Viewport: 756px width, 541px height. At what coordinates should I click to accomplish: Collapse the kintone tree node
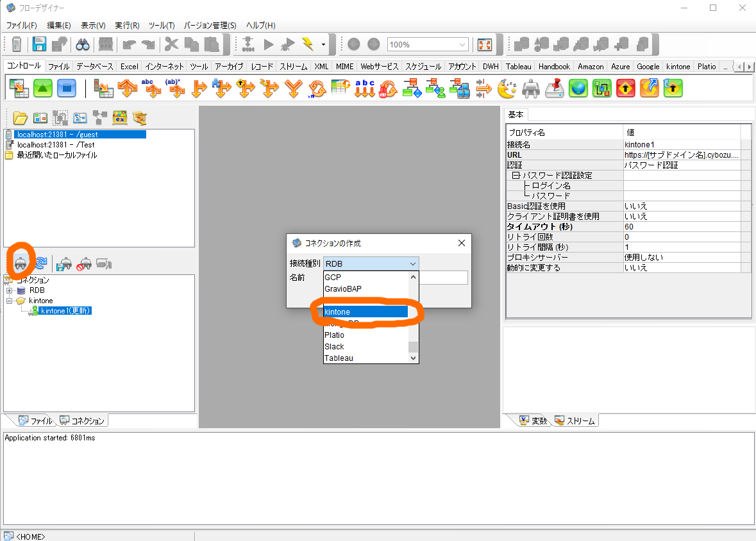[9, 301]
